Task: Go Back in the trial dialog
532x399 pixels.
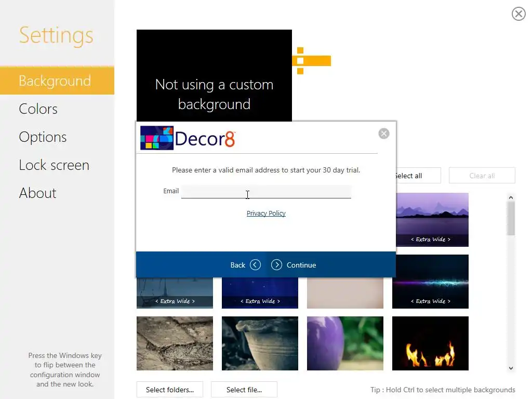Action: pos(237,265)
